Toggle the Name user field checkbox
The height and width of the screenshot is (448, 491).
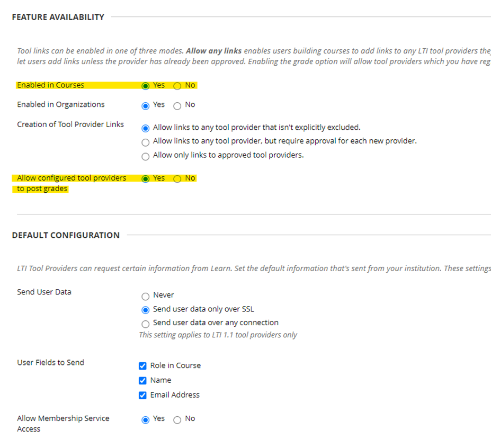(x=142, y=380)
